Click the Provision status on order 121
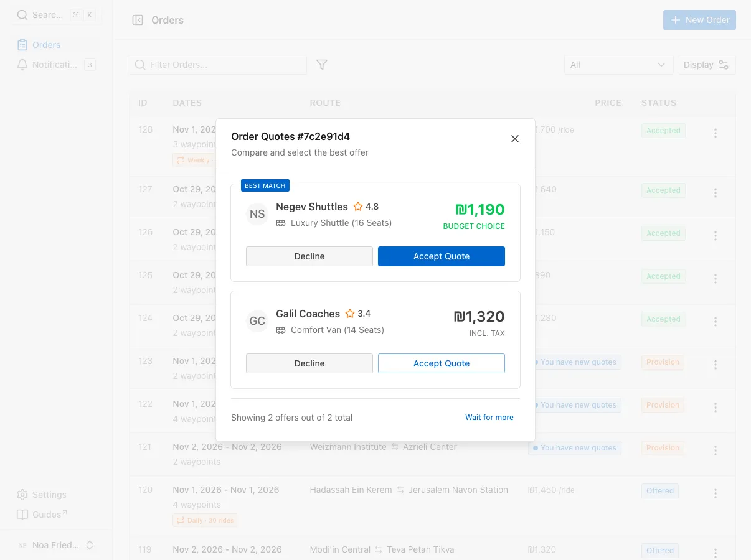 pyautogui.click(x=663, y=448)
